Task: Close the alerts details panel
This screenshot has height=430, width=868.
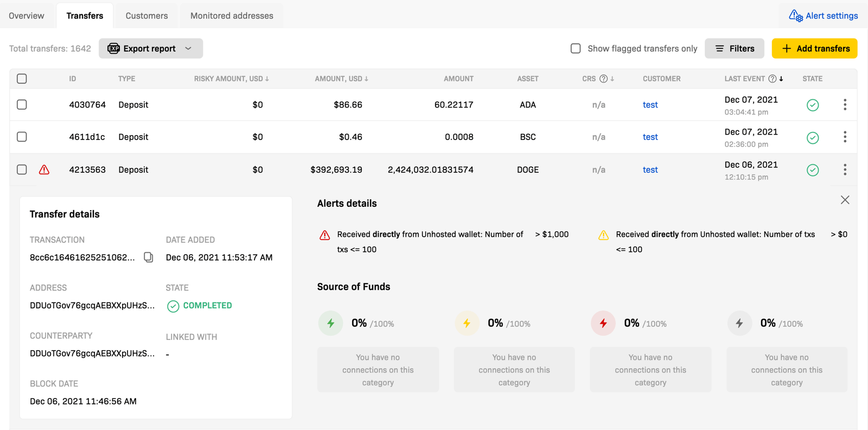Action: click(845, 200)
